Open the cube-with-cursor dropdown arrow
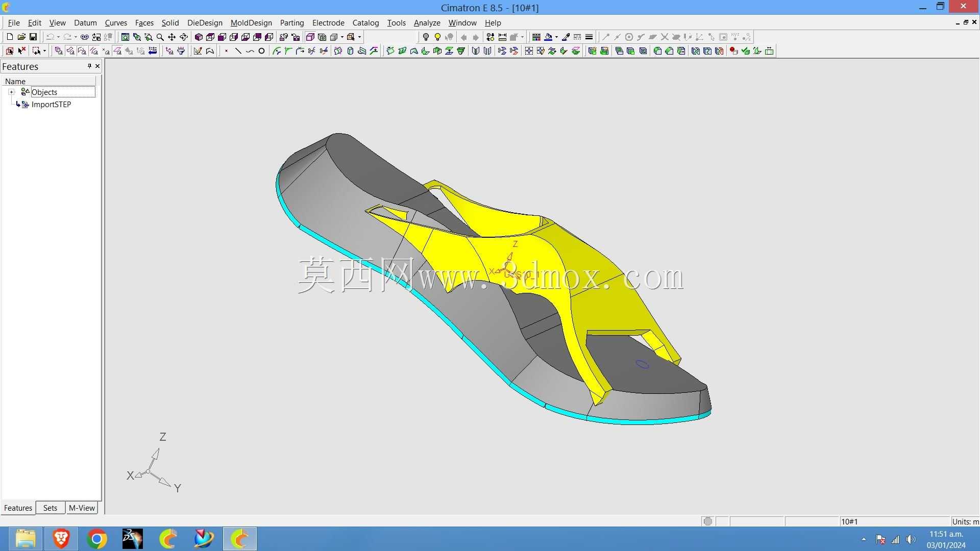The height and width of the screenshot is (551, 980). point(359,37)
